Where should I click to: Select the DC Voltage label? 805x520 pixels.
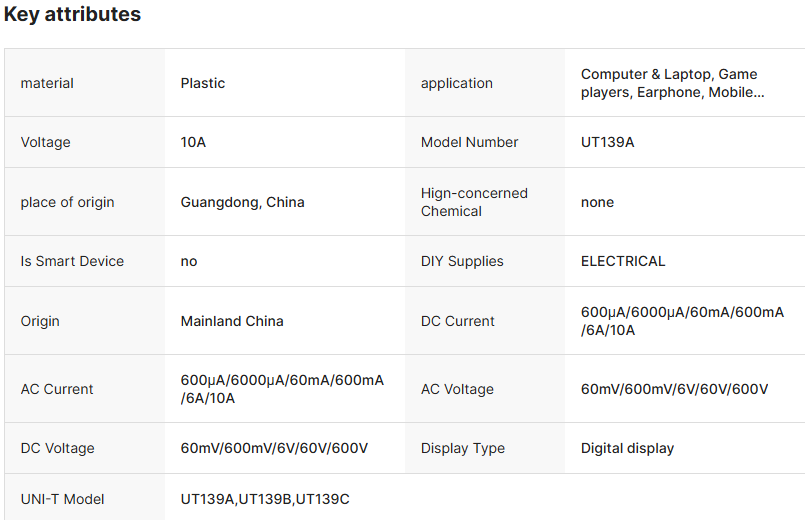click(58, 448)
